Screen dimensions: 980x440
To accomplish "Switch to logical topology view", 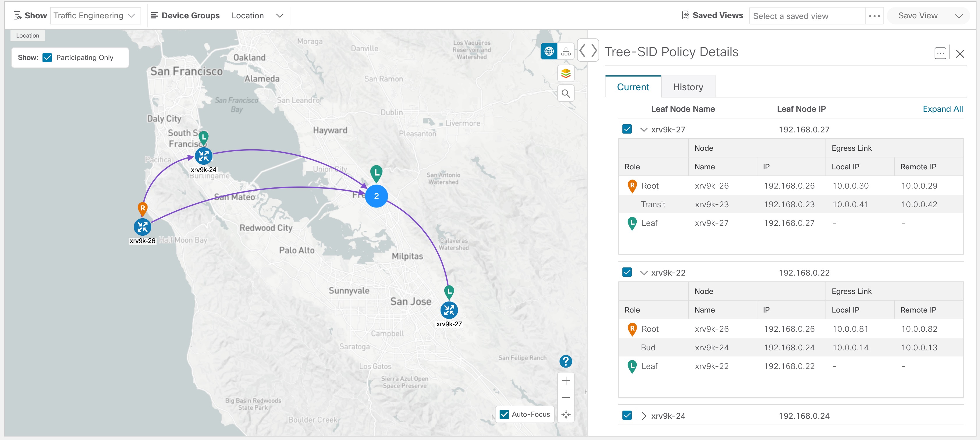I will (x=566, y=52).
